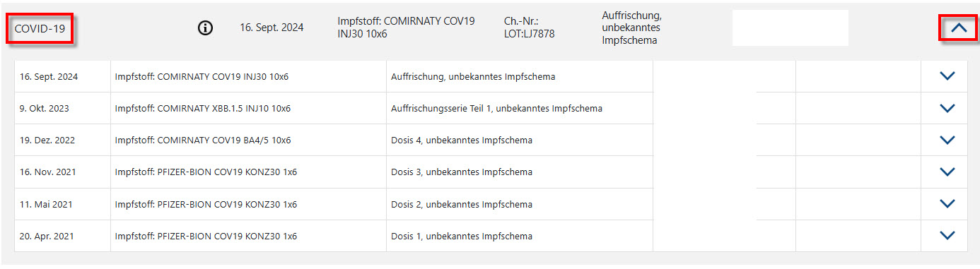The height and width of the screenshot is (269, 980).
Task: Select COMIRNATY XBB.1.5 INJ10 10x6 vaccine entry
Action: pos(202,109)
